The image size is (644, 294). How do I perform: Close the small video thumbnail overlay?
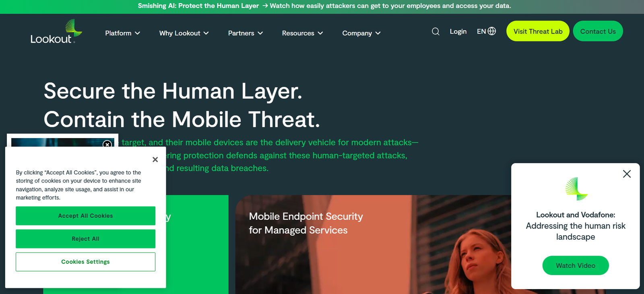107,144
